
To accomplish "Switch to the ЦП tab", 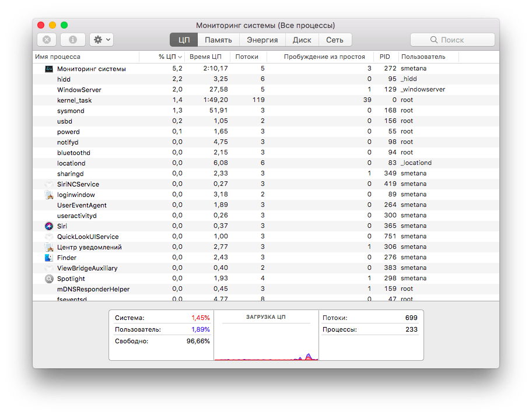I will point(184,40).
